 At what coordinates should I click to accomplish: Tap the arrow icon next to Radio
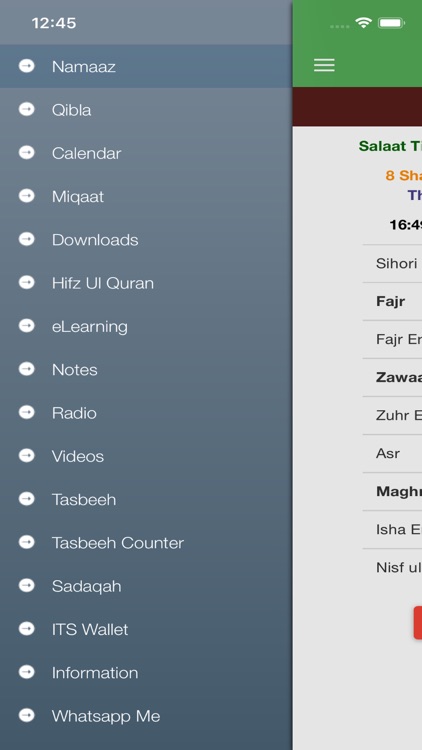tap(27, 412)
